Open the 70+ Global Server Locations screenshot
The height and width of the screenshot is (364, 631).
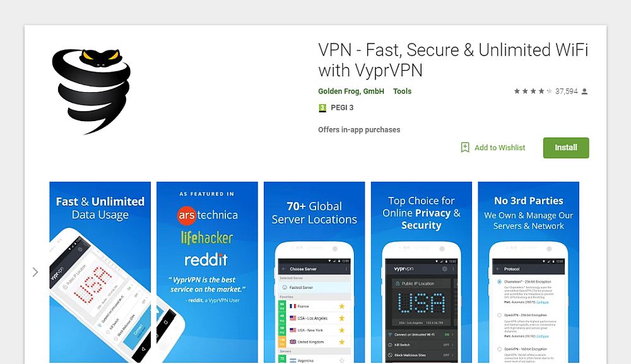click(314, 273)
